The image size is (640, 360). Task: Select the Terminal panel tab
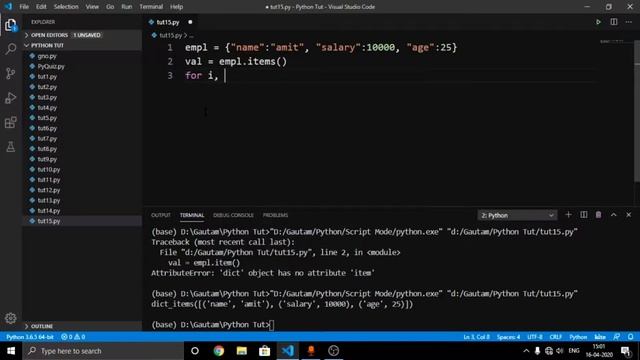point(192,215)
